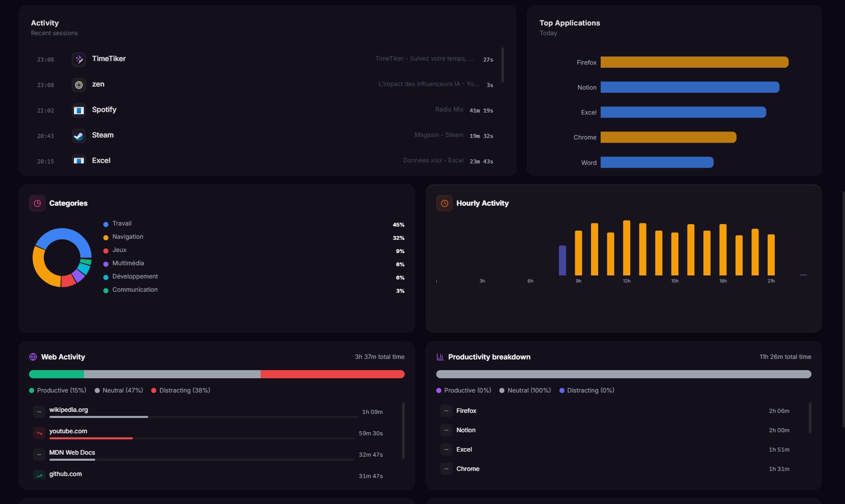Click the red Distracting segment of web bar

point(332,374)
